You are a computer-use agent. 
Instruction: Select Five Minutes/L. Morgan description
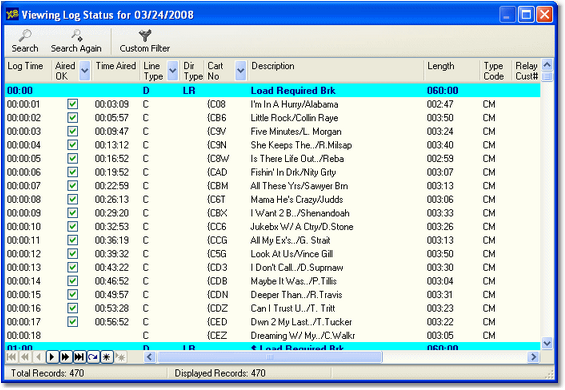[296, 132]
